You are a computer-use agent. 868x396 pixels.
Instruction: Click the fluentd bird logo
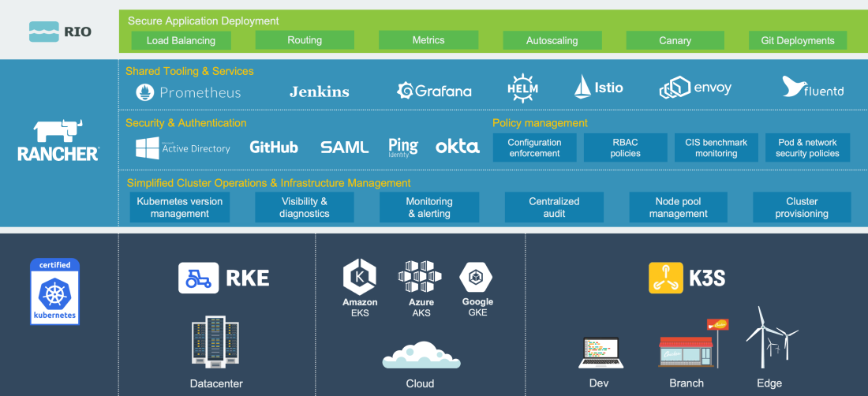click(x=795, y=86)
